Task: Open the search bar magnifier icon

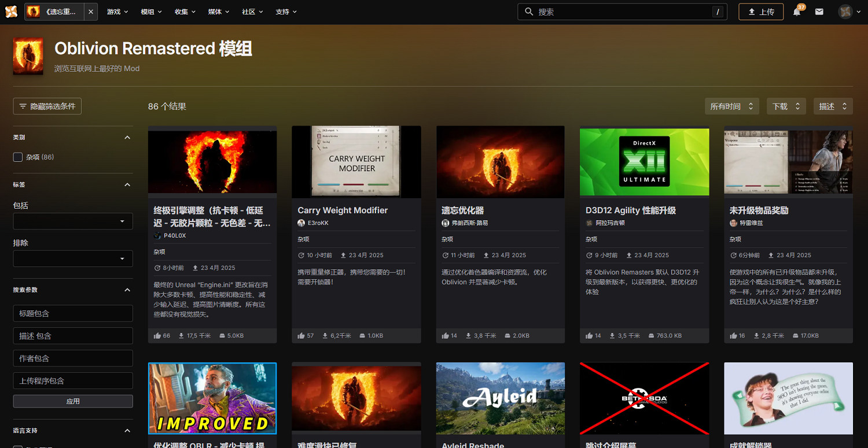Action: (528, 12)
